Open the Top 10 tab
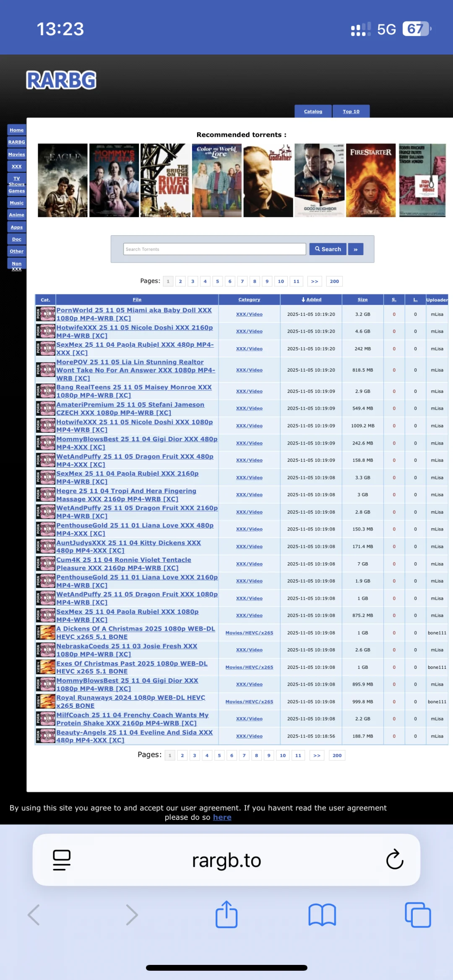 point(351,112)
